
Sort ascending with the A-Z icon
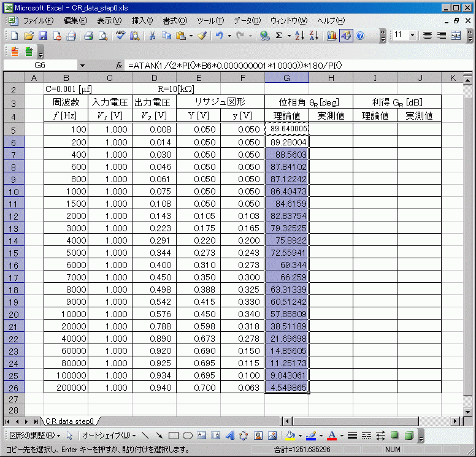click(x=299, y=36)
